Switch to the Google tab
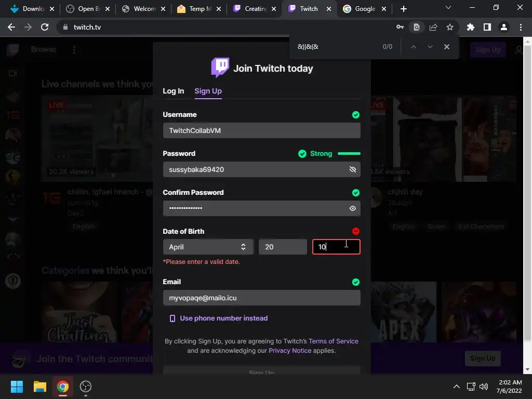532x399 pixels. pos(364,9)
